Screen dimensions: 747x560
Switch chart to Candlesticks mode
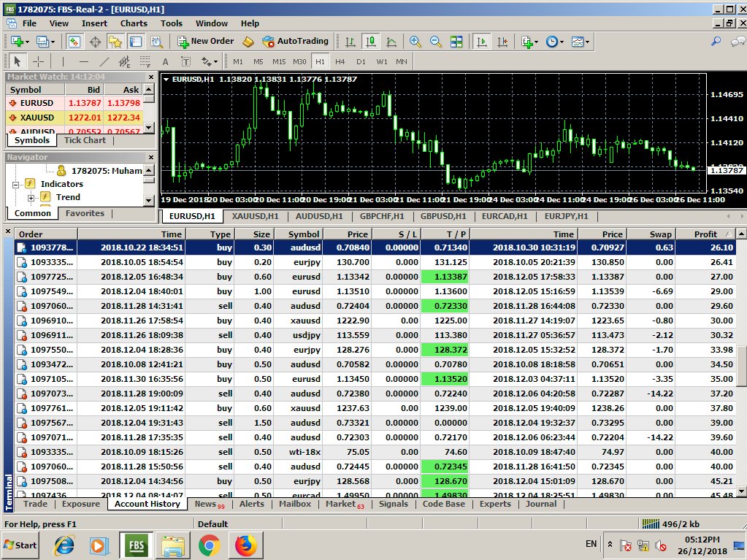[x=371, y=42]
